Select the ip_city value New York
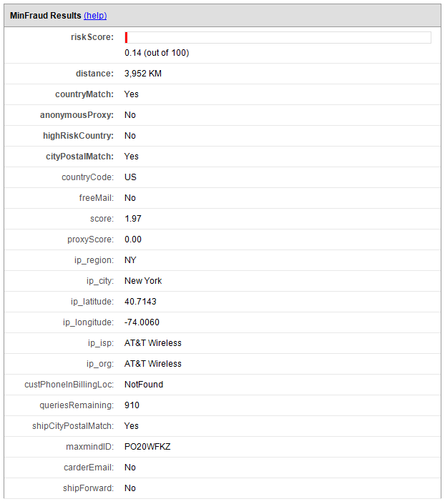The image size is (445, 504). (143, 281)
